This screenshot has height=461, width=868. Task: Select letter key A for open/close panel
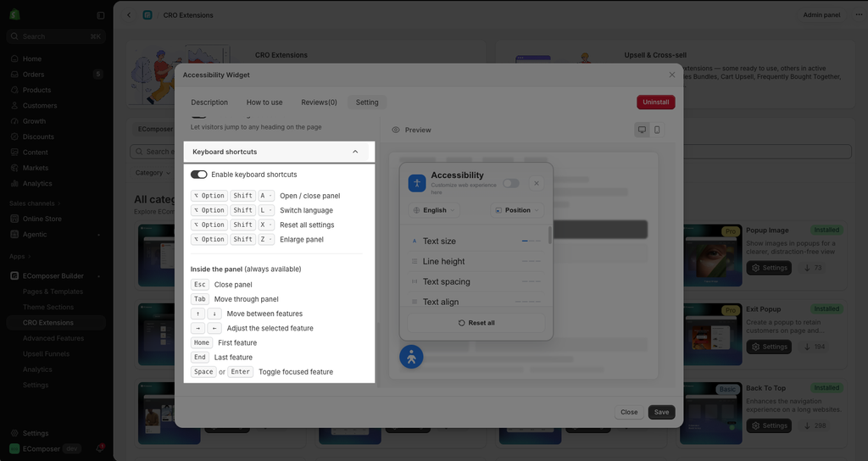click(x=266, y=196)
